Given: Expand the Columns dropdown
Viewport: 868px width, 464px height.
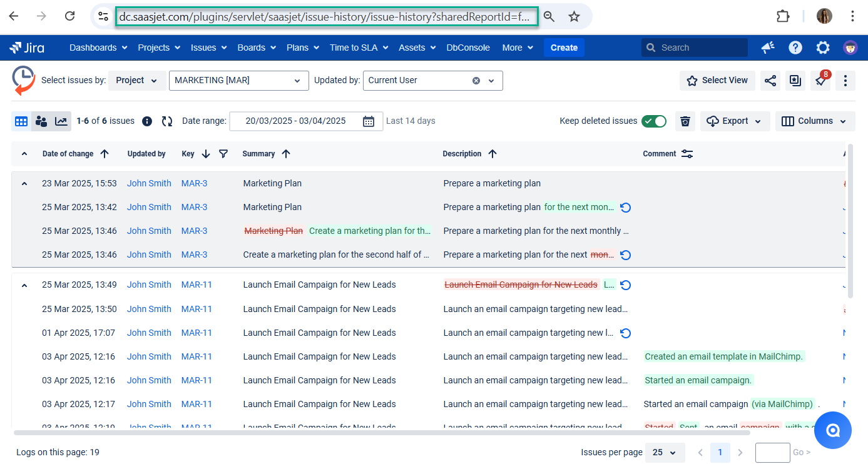Looking at the screenshot, I should coord(815,121).
